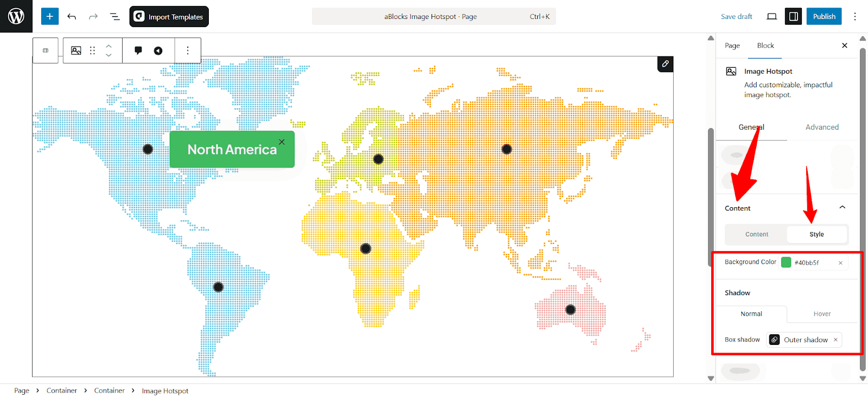Undo the last change
The width and height of the screenshot is (868, 397).
(72, 17)
